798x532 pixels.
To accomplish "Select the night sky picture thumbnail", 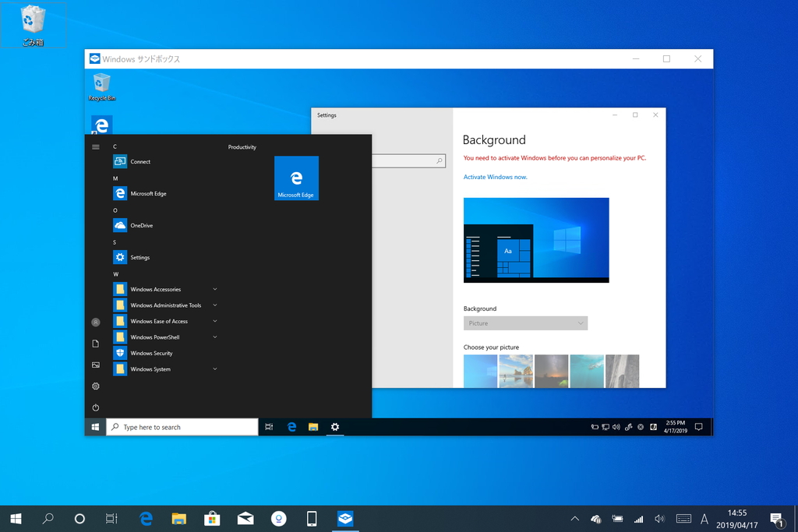I will tap(551, 372).
